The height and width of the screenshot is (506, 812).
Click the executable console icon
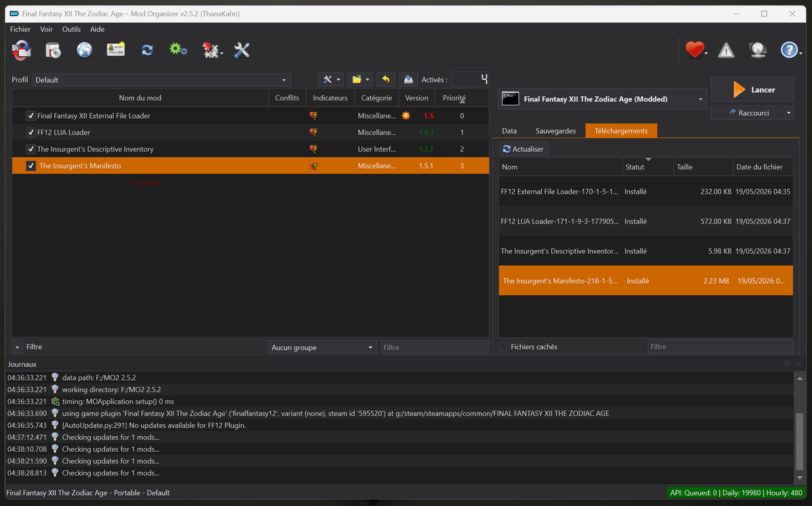510,99
